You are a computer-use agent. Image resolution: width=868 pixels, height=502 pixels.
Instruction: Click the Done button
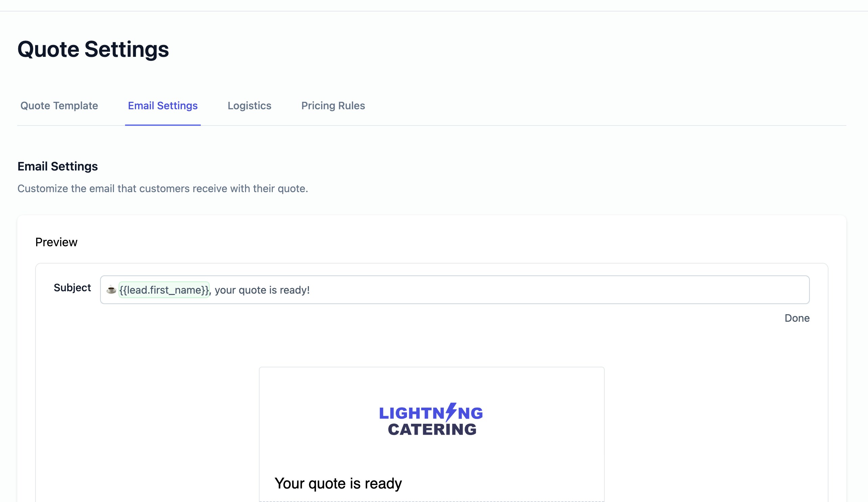(x=797, y=318)
